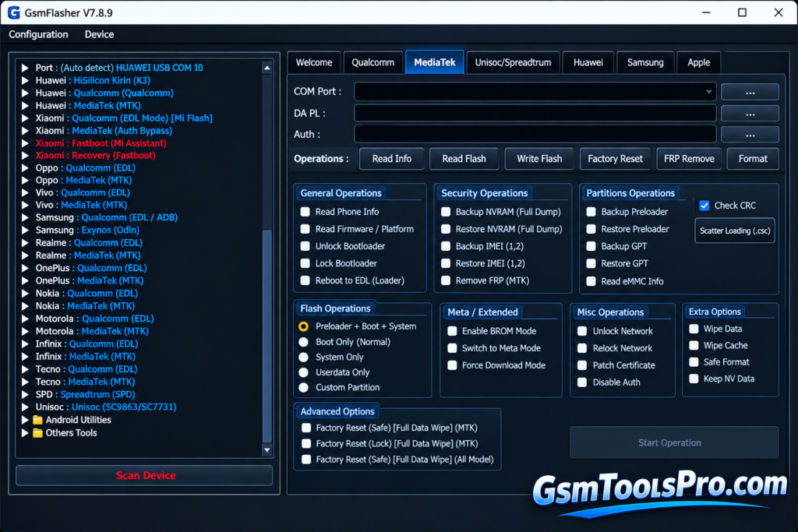Tick the Unlock Bootloader checkbox
Screen dimensions: 798x532
point(305,246)
